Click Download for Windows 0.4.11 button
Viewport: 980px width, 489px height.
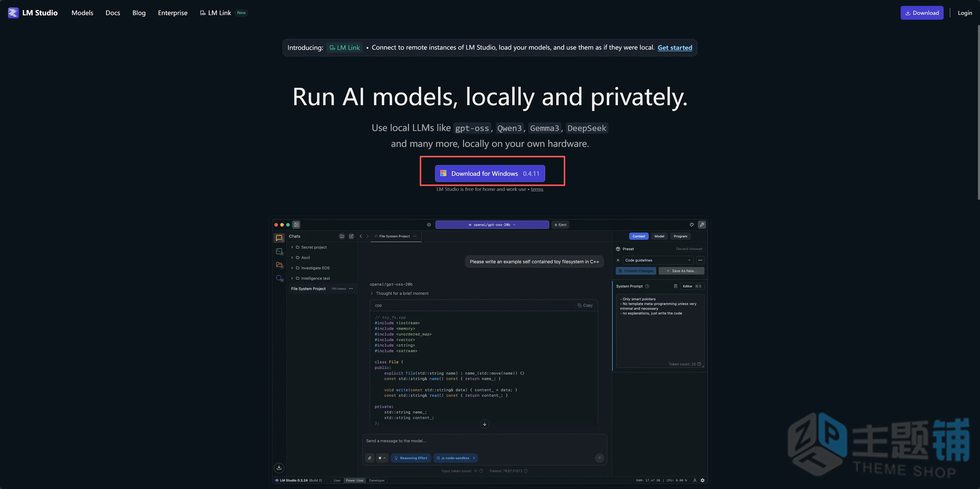[490, 173]
